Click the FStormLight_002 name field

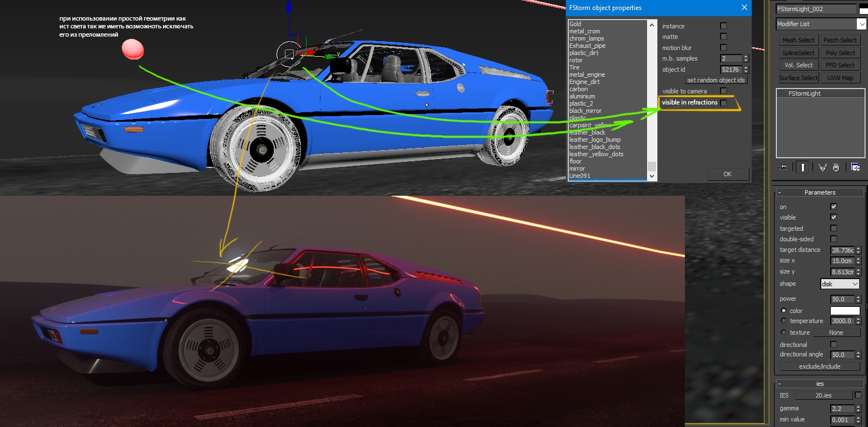click(816, 9)
